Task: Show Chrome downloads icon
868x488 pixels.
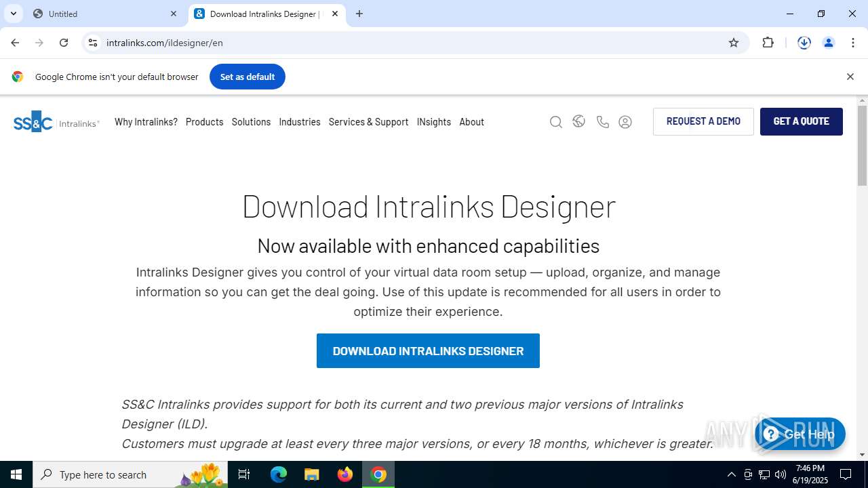Action: click(x=804, y=43)
